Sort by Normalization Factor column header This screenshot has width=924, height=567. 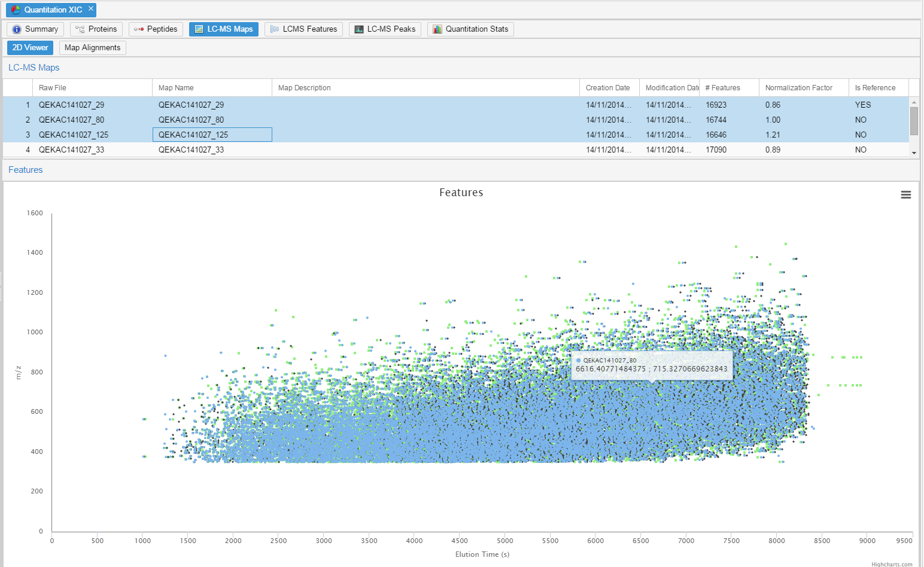click(798, 88)
